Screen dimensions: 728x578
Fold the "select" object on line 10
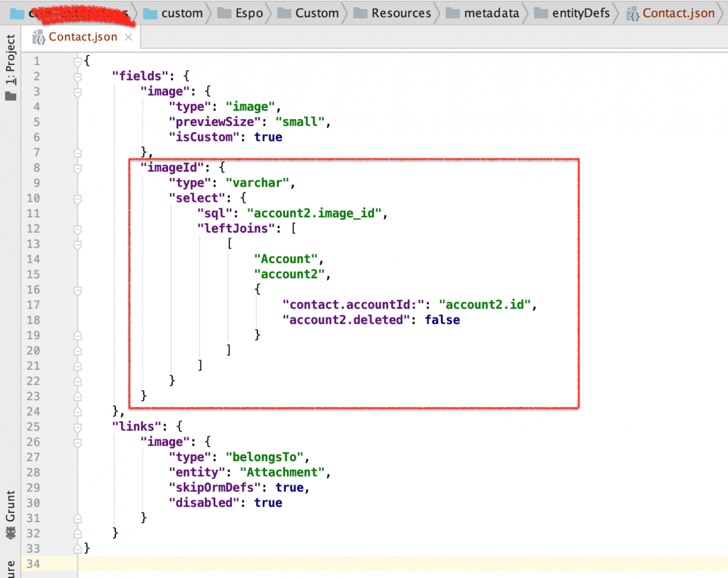pos(77,199)
